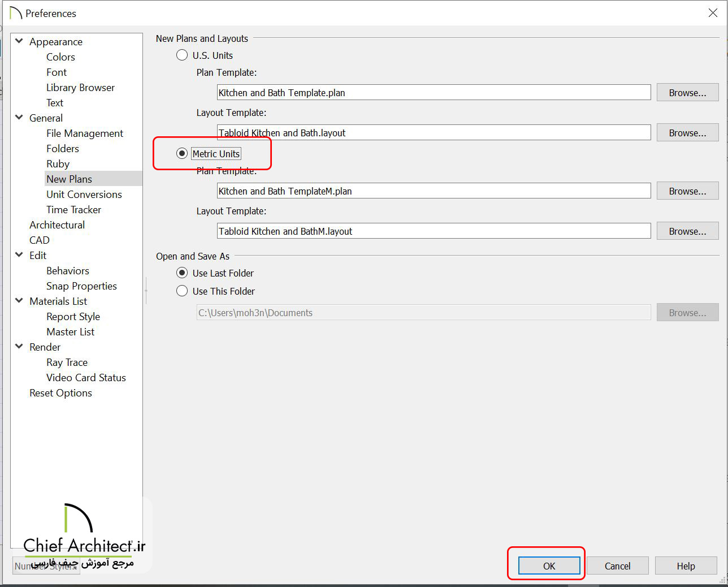Open the Reset Options page
Image resolution: width=728 pixels, height=587 pixels.
click(60, 393)
